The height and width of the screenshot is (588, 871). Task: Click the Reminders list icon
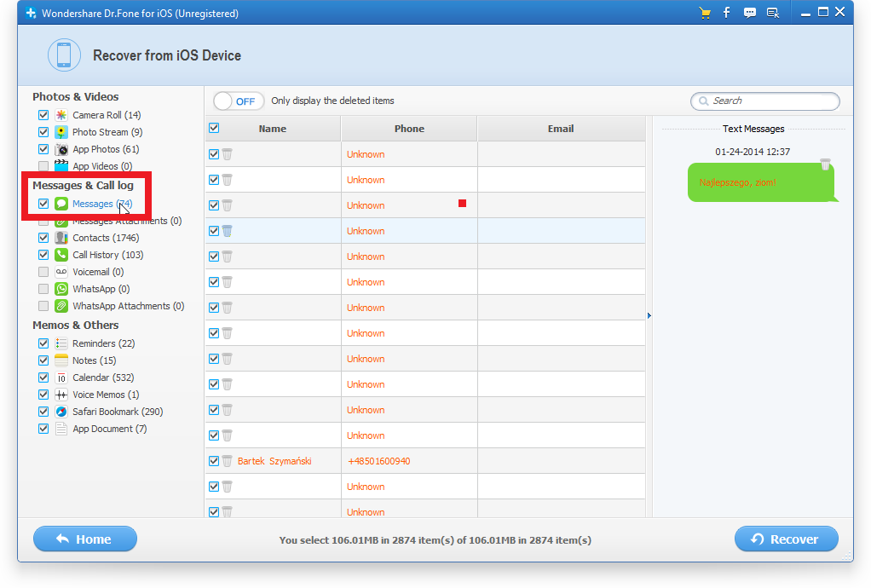(x=61, y=343)
